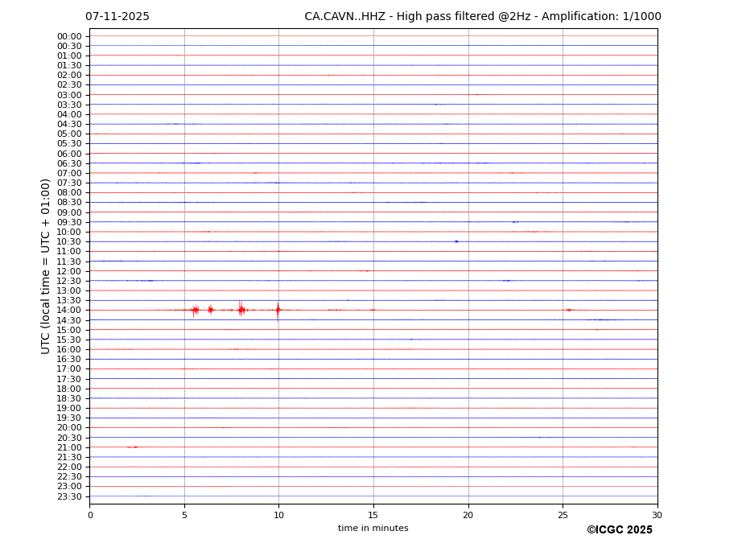Screen dimensions: 746x560
Task: Select the 14:00 time row label
Action: coord(69,311)
